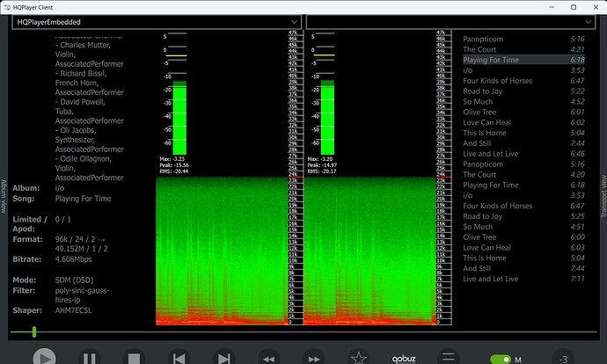
Task: Play The Court lasting 4:21
Action: [x=523, y=49]
